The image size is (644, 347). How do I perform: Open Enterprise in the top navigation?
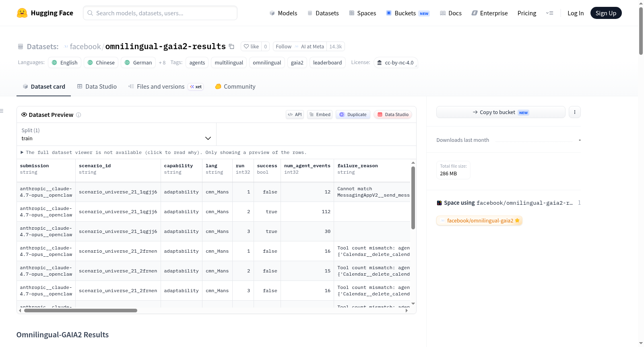(489, 13)
